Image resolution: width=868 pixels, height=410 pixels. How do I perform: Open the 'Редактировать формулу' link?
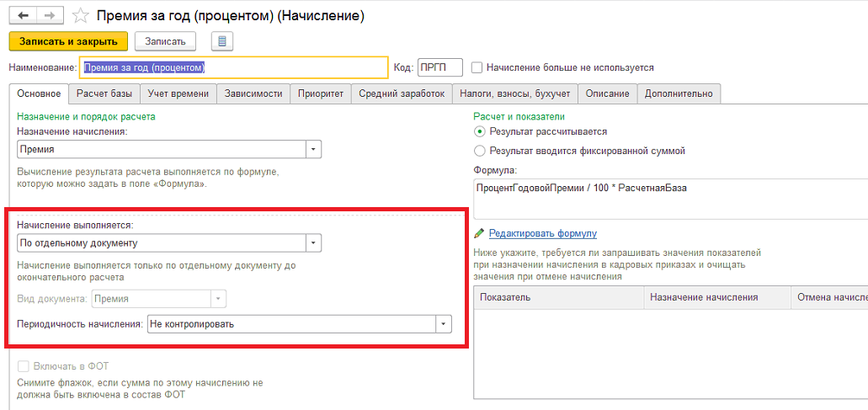click(x=542, y=233)
